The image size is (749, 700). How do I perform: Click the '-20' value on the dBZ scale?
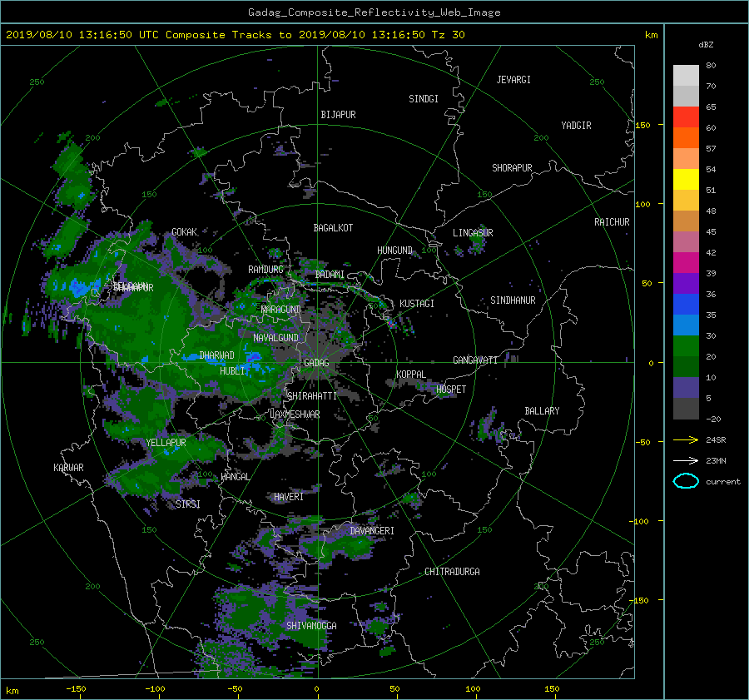[712, 419]
